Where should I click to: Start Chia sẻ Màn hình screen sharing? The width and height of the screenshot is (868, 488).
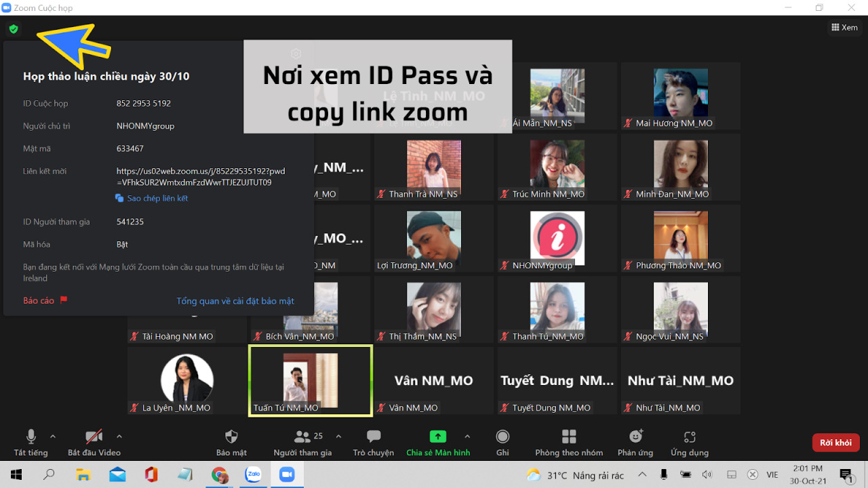pos(437,441)
